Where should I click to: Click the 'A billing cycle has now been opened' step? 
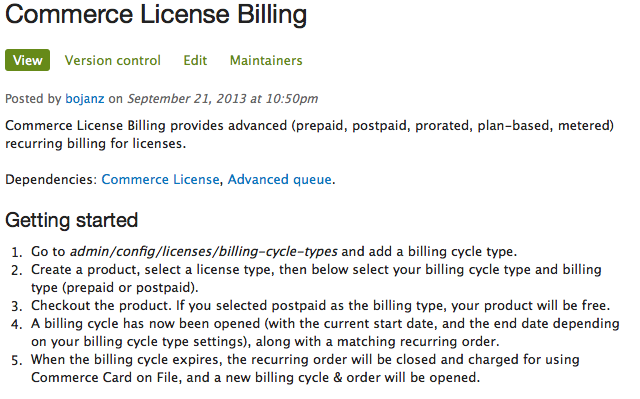click(x=325, y=332)
